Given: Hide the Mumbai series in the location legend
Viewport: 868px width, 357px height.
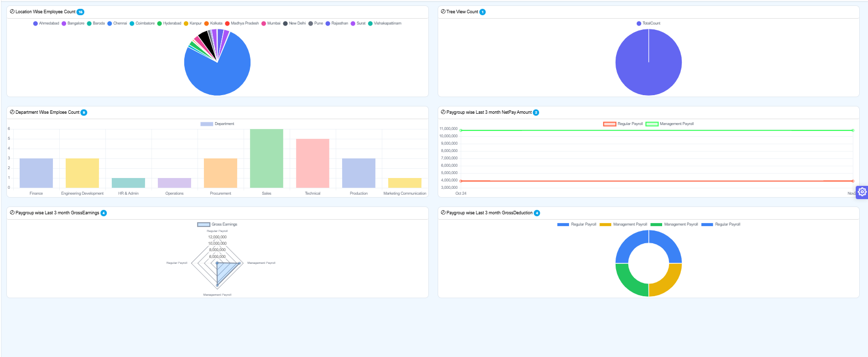Looking at the screenshot, I should [271, 24].
